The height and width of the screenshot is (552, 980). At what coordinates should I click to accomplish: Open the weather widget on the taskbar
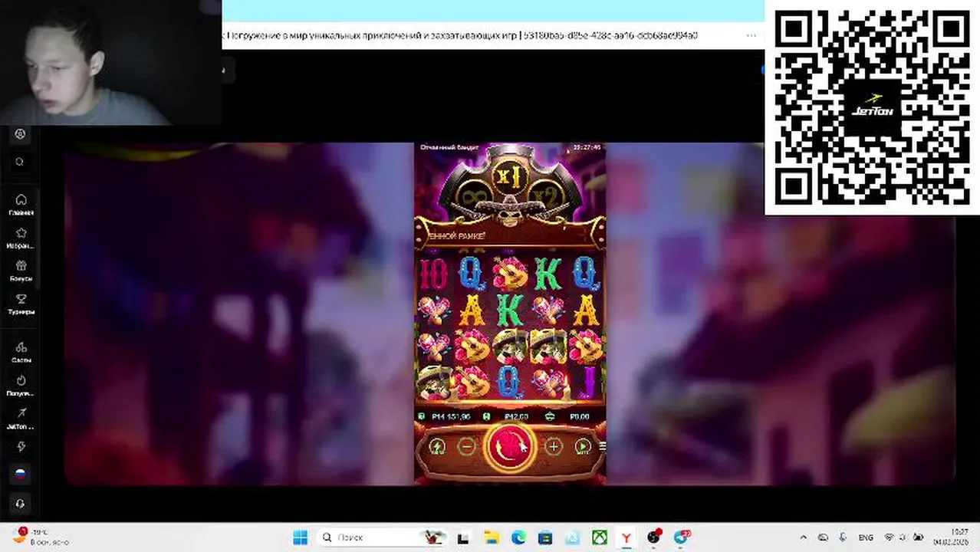pyautogui.click(x=38, y=536)
